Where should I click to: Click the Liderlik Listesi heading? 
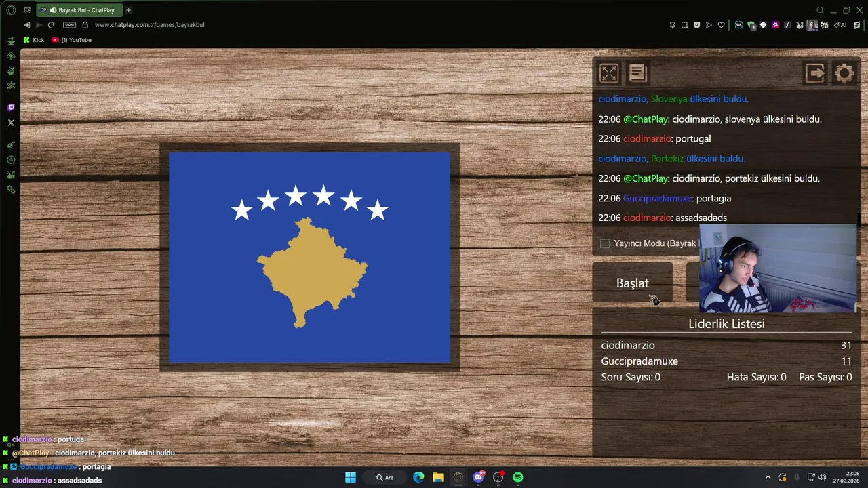726,324
